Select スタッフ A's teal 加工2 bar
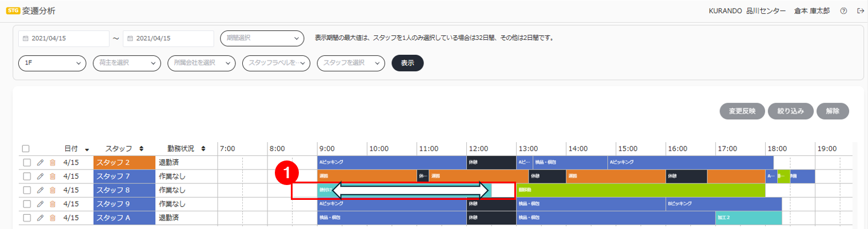This screenshot has height=229, width=868. (749, 218)
